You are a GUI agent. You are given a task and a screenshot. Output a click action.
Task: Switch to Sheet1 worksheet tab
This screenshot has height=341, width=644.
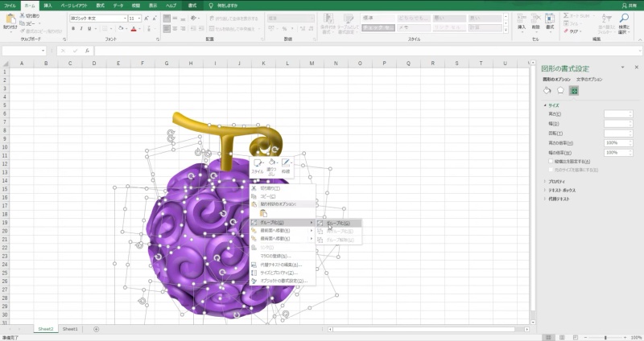pyautogui.click(x=70, y=329)
